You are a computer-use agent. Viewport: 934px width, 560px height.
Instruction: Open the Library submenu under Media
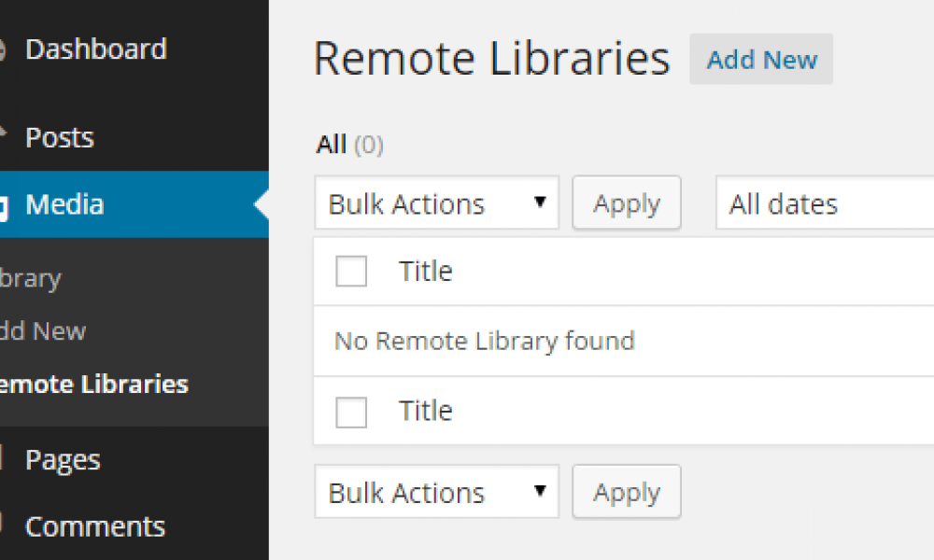pyautogui.click(x=31, y=278)
